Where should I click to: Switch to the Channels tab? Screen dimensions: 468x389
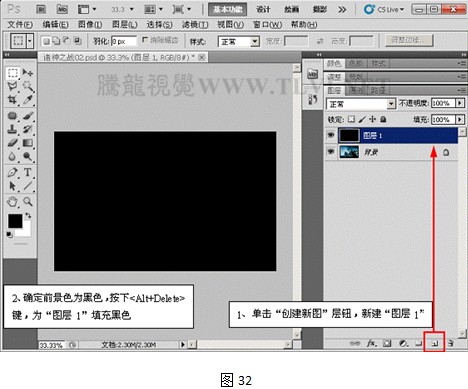coord(356,90)
